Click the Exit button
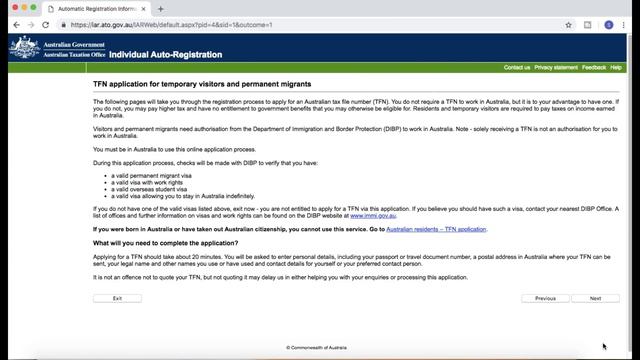Viewport: 640px width, 360px height. tap(117, 298)
